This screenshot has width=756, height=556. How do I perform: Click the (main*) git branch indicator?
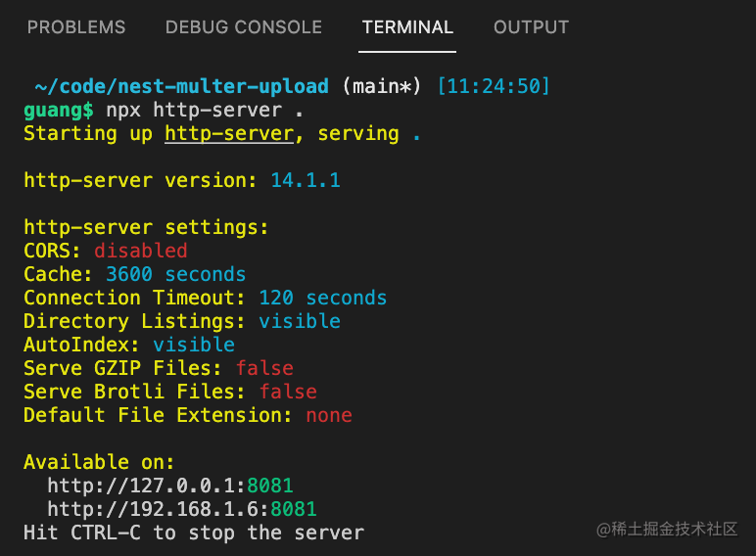(x=382, y=86)
